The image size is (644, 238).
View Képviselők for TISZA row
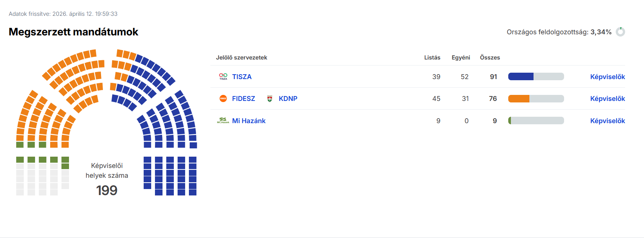click(607, 77)
